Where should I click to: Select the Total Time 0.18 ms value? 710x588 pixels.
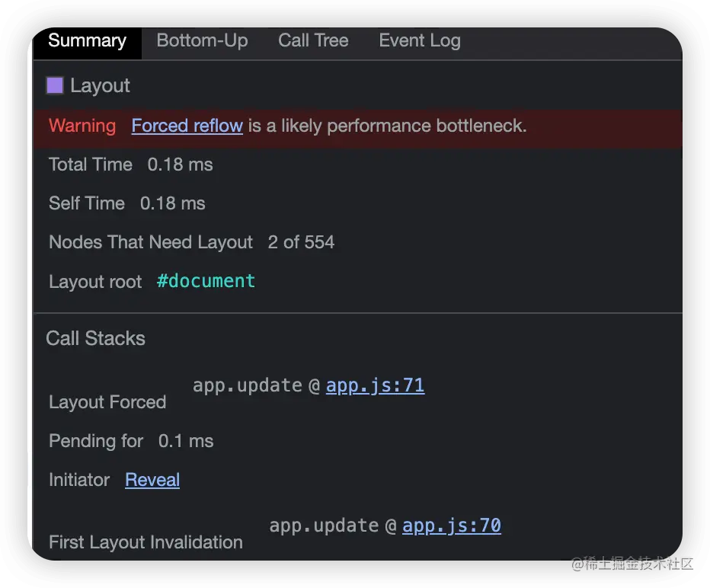click(180, 165)
